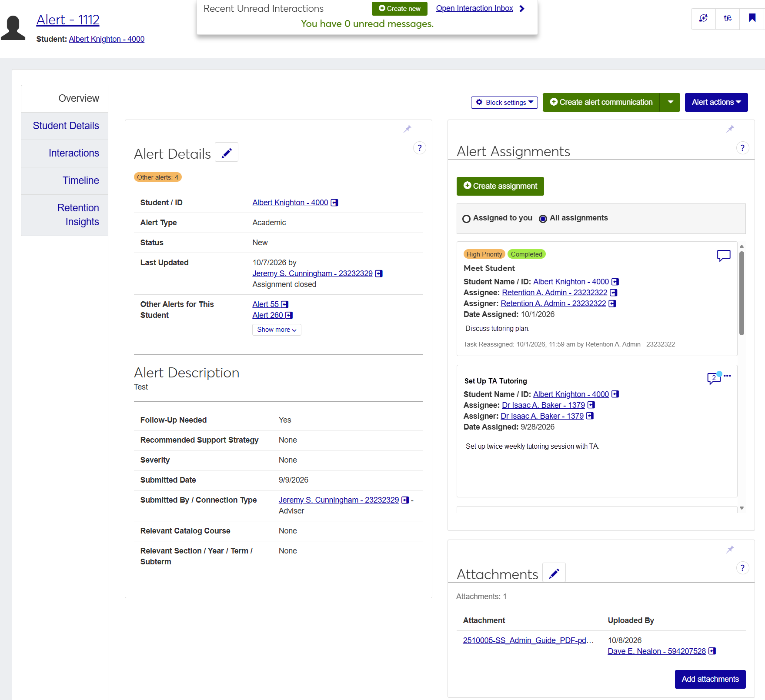The height and width of the screenshot is (700, 765).
Task: Open the Open Interaction Inbox link
Action: pyautogui.click(x=474, y=8)
